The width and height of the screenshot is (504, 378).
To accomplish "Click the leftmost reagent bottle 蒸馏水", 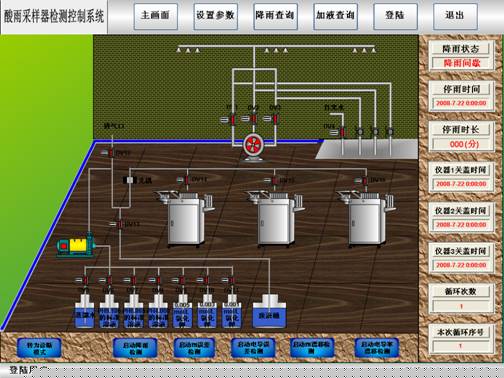I will [84, 311].
